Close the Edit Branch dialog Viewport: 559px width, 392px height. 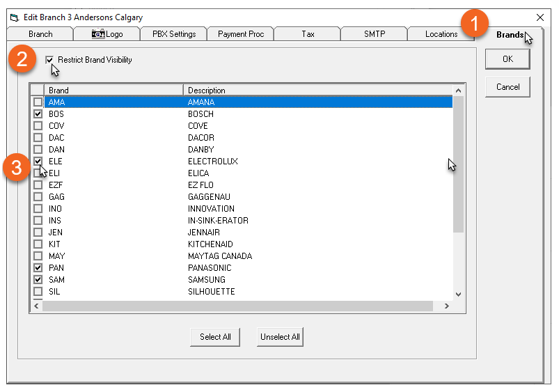pos(540,17)
